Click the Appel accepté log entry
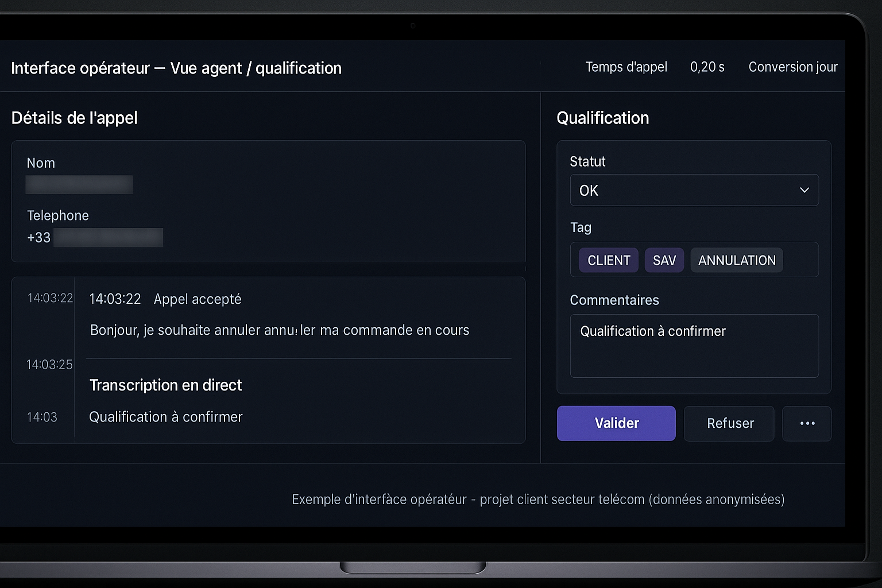882x588 pixels. (198, 299)
